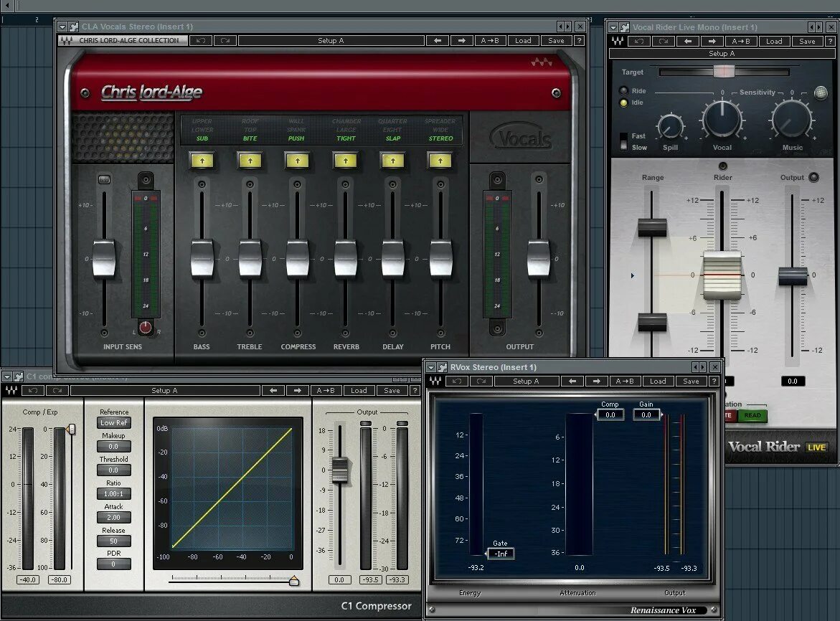Click A→B copy button in C1 Compressor

coord(326,391)
